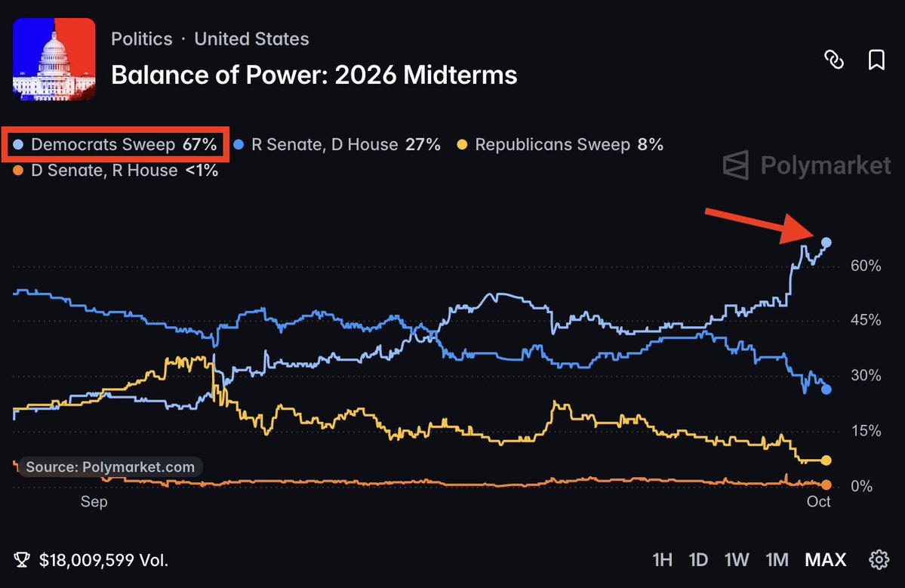905x588 pixels.
Task: Click the Democrats Sweep line endpoint dot
Action: [826, 242]
